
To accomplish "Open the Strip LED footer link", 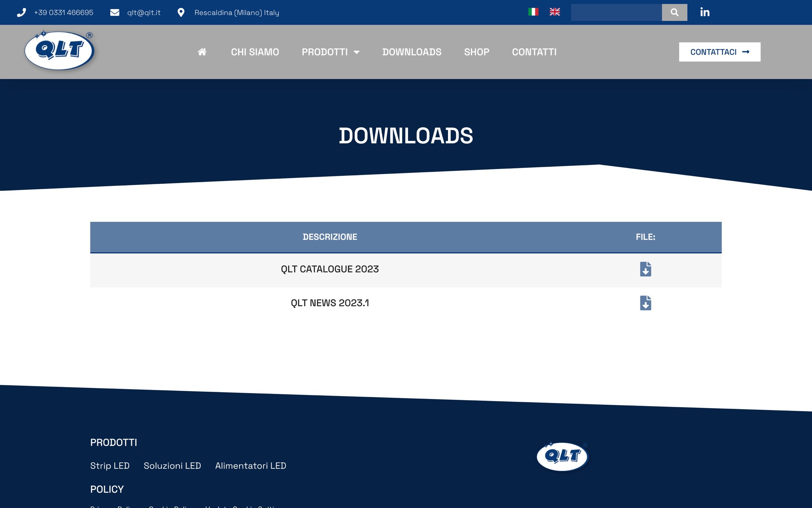I will pyautogui.click(x=110, y=466).
